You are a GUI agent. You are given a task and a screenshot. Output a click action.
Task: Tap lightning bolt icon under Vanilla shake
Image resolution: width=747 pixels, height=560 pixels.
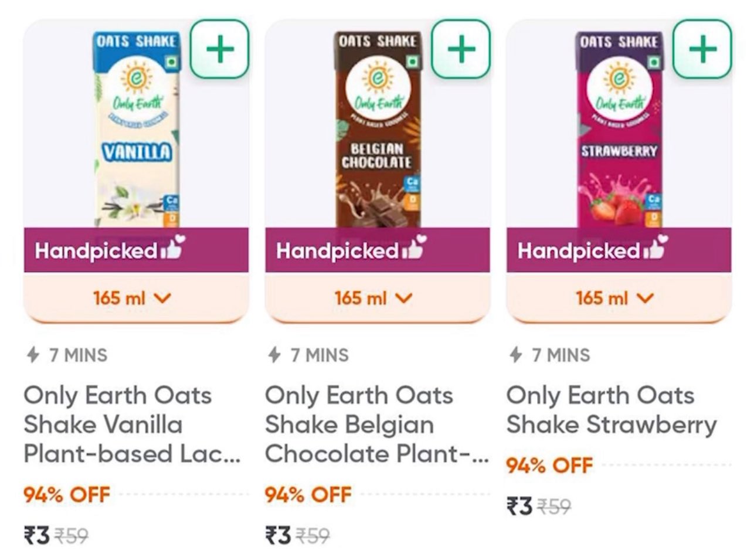pyautogui.click(x=33, y=355)
